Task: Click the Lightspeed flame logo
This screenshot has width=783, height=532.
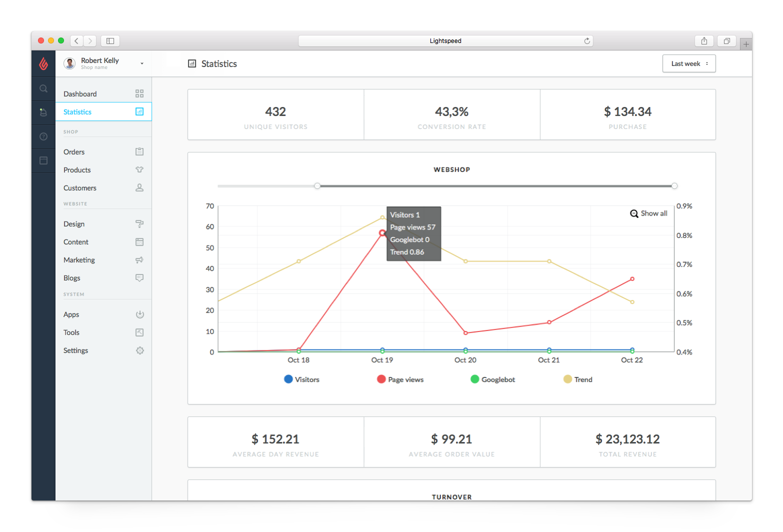Action: [x=43, y=63]
